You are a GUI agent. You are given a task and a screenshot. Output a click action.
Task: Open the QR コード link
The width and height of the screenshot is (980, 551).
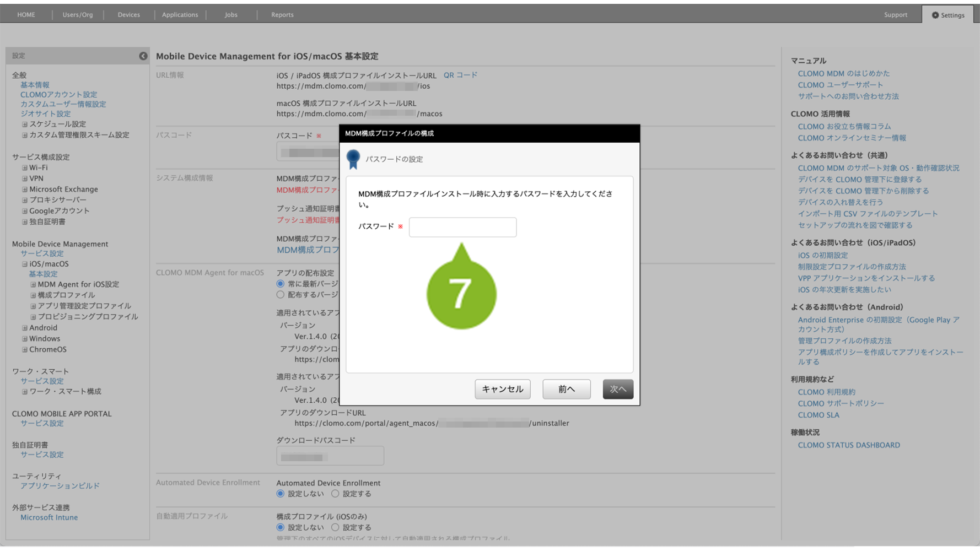460,75
